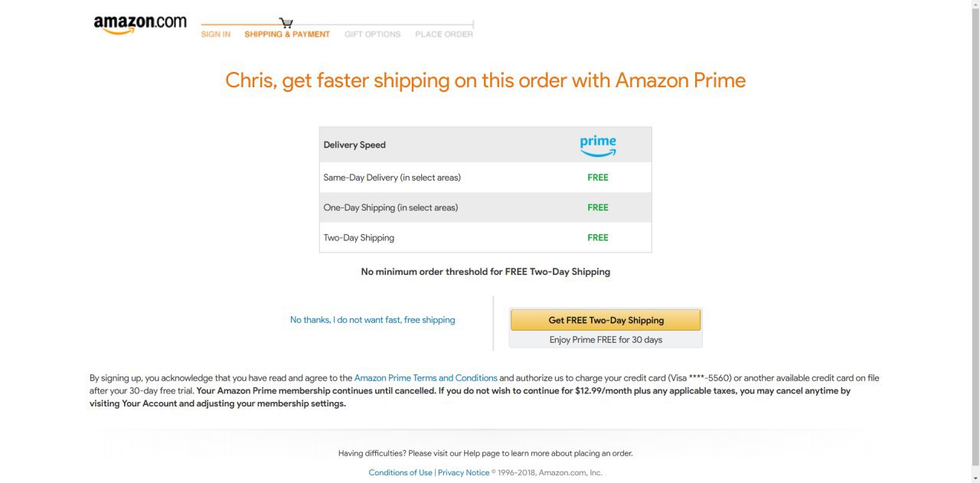Viewport: 980px width, 483px height.
Task: Go to the SIGN IN checkout step
Action: coord(216,34)
